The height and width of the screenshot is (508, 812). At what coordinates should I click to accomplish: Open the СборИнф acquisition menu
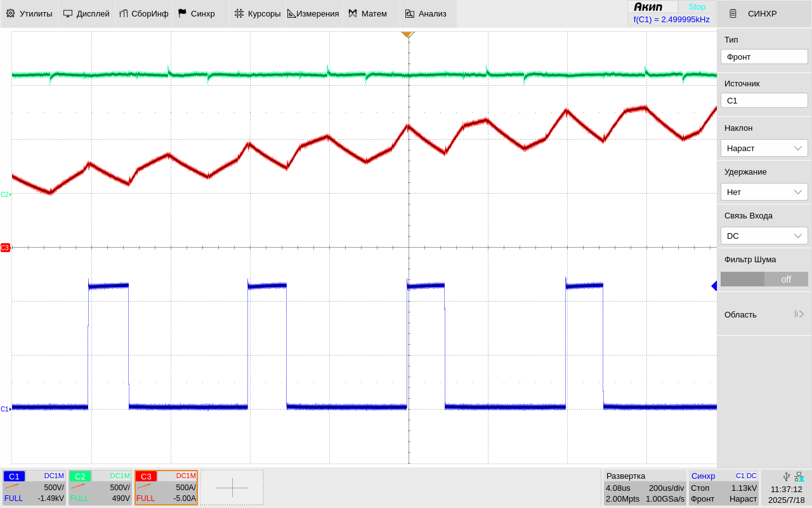pos(143,13)
